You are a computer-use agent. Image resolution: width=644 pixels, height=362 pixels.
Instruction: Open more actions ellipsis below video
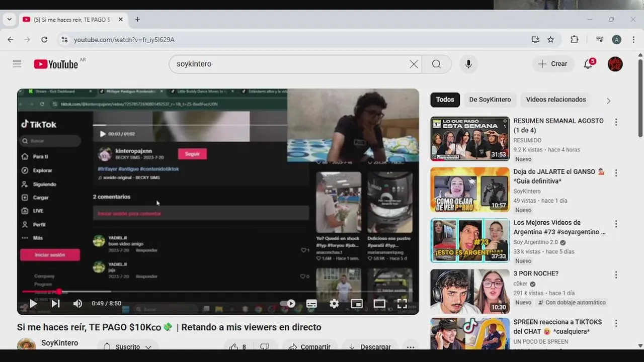(411, 346)
